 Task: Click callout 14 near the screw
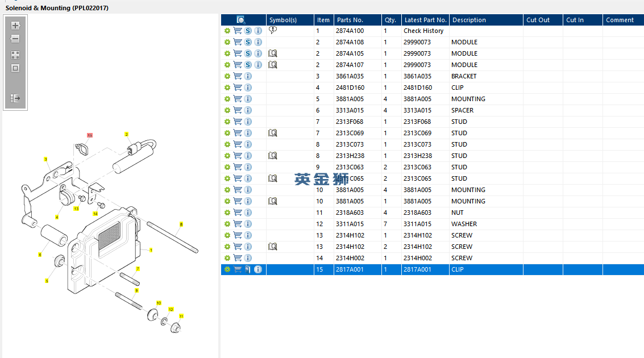(95, 214)
